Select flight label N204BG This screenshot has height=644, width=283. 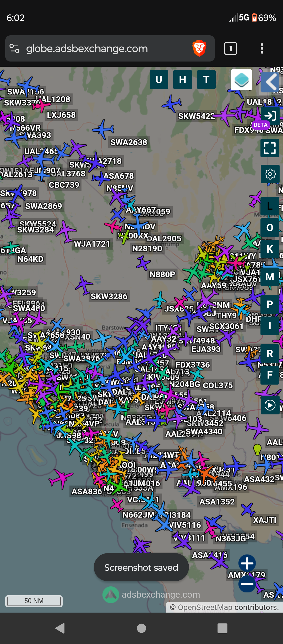tap(185, 384)
